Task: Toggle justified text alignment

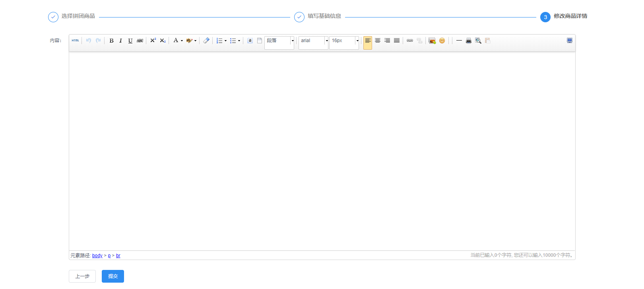Action: coord(397,41)
